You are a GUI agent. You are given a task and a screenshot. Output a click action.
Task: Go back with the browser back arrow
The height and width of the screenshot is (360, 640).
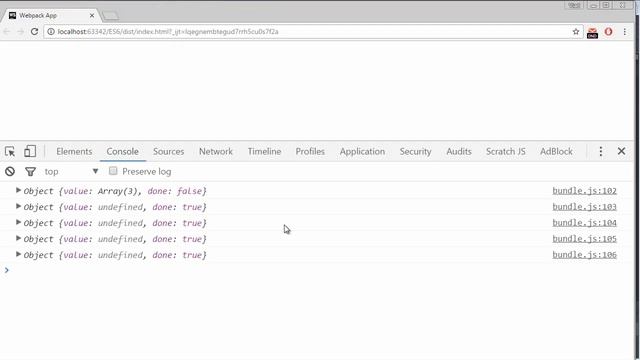7,31
